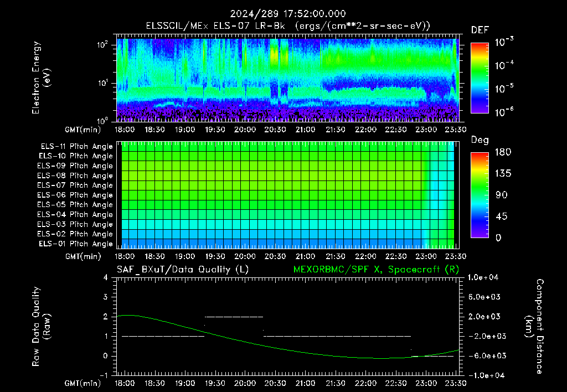
Task: Click the Deg legend label
Action: (480, 140)
